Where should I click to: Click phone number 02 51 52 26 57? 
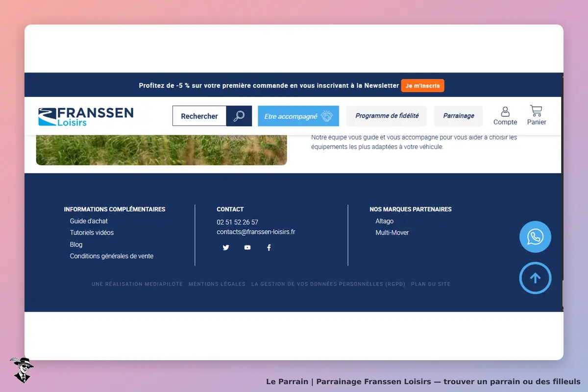(x=238, y=222)
